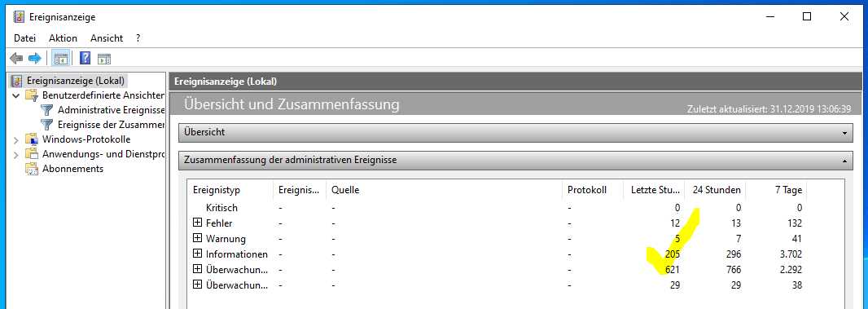Expand the Fehler event type row
868x309 pixels.
[x=197, y=223]
